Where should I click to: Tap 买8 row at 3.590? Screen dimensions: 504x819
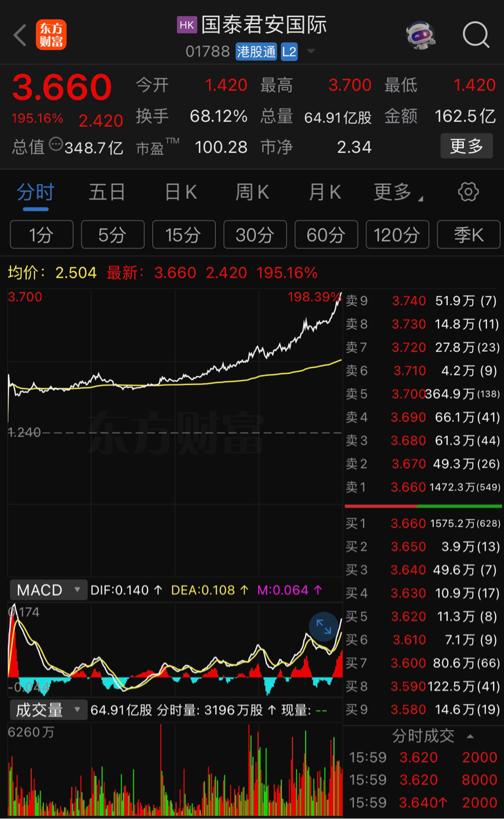(423, 686)
